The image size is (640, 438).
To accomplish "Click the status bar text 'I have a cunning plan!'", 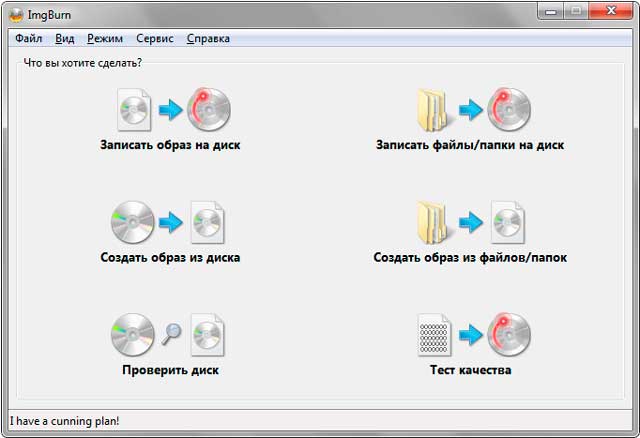I will point(64,421).
